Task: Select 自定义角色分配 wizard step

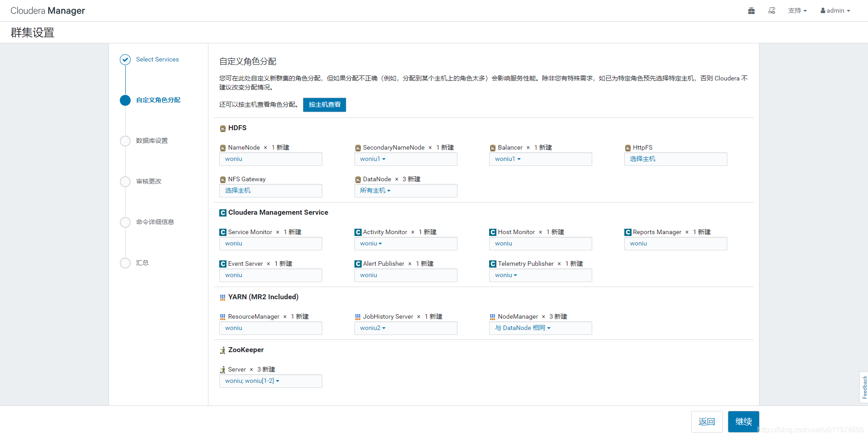Action: tap(158, 100)
